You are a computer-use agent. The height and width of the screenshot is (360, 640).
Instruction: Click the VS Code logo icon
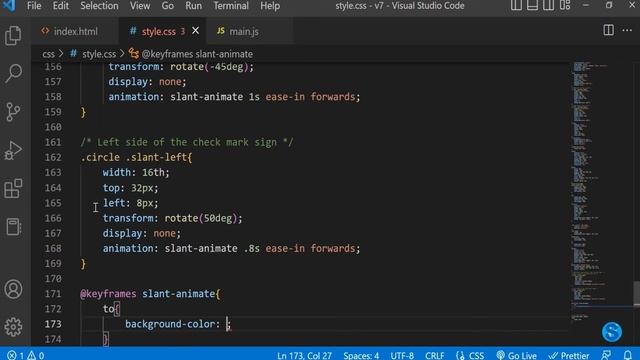(x=9, y=6)
